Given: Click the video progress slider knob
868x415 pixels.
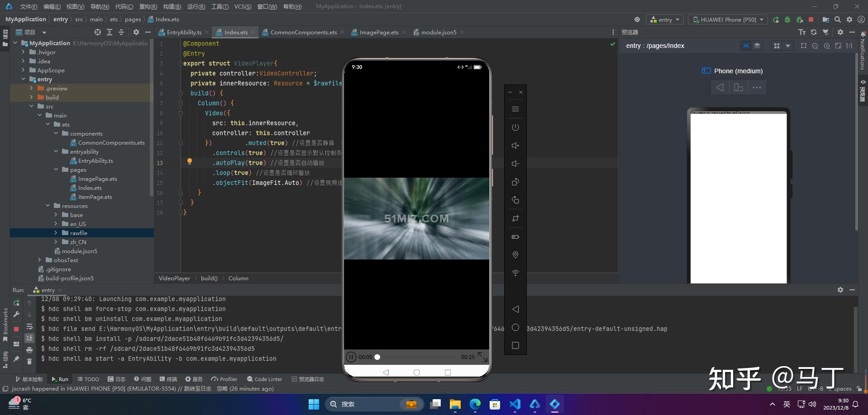Looking at the screenshot, I should coord(377,357).
